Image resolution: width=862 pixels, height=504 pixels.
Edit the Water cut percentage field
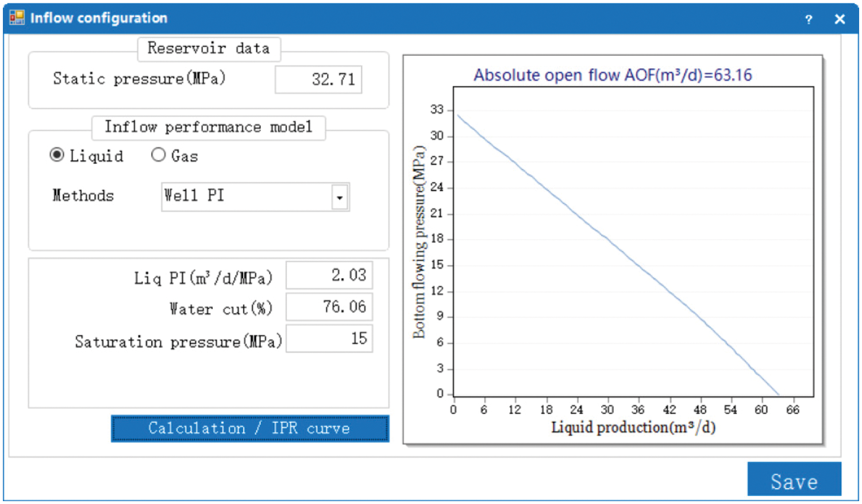tap(329, 307)
